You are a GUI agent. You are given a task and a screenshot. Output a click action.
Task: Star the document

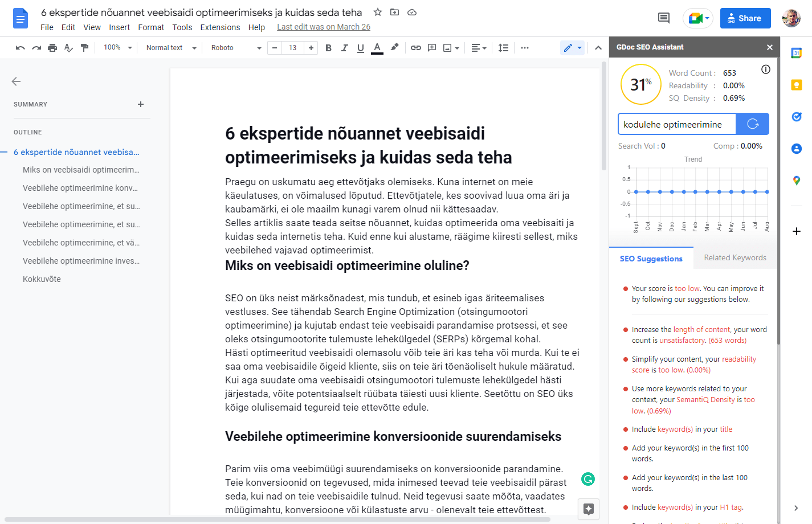[x=378, y=12]
